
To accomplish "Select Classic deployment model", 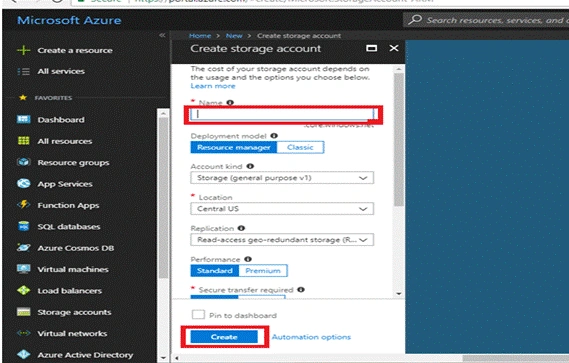I will (x=300, y=147).
